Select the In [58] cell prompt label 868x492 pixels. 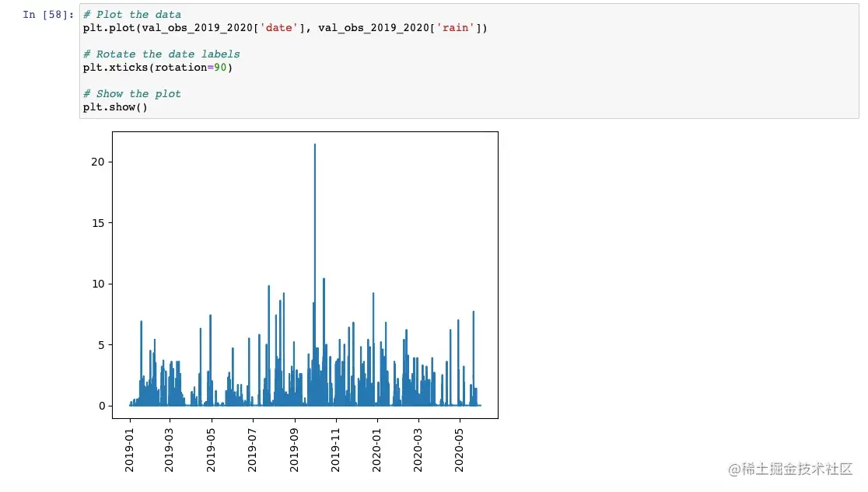click(48, 15)
